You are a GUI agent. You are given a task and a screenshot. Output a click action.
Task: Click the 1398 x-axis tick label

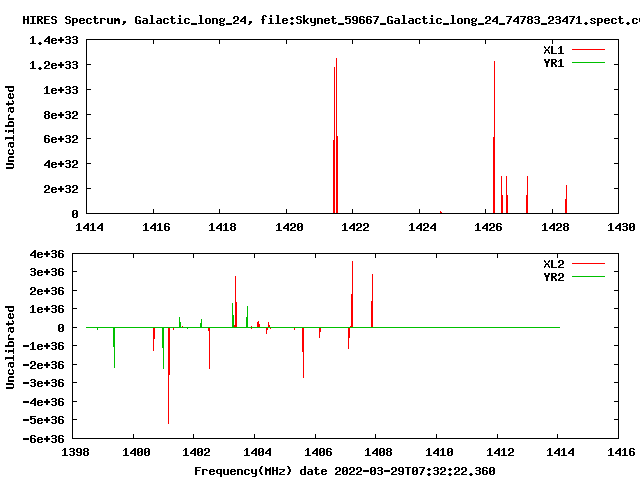(x=75, y=452)
